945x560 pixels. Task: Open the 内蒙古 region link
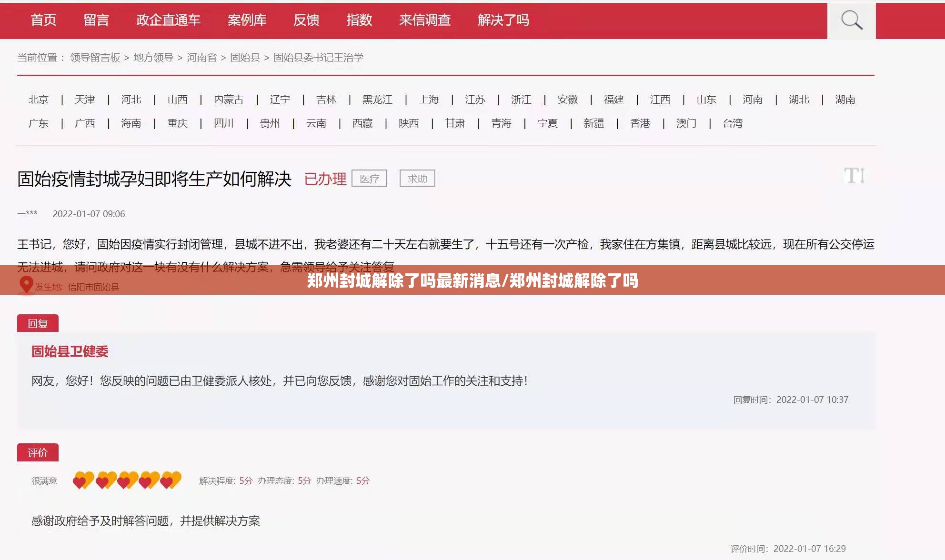pos(229,100)
